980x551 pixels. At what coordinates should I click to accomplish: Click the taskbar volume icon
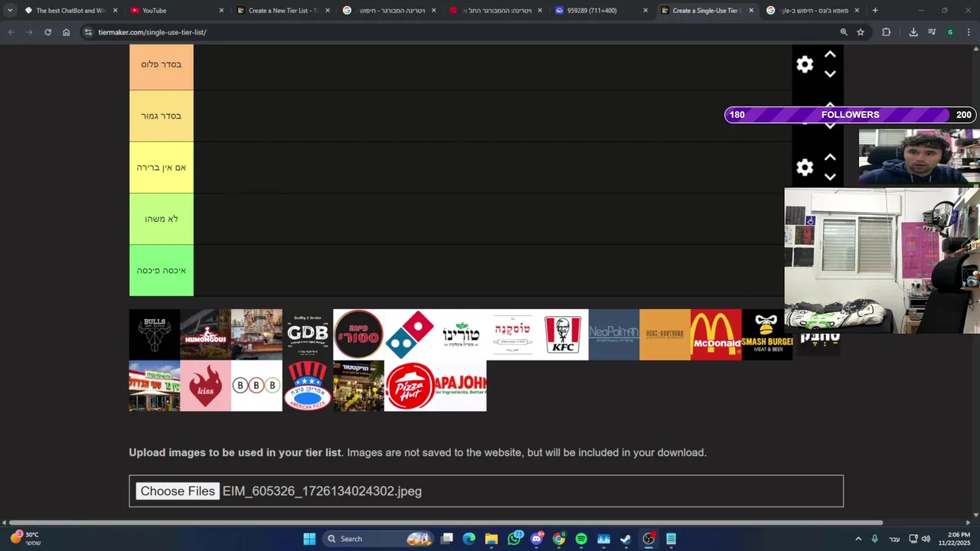926,539
